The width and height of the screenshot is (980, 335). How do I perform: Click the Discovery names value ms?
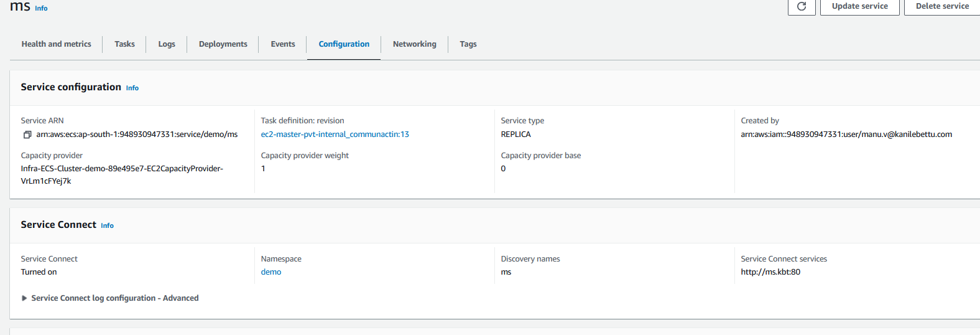coord(506,272)
